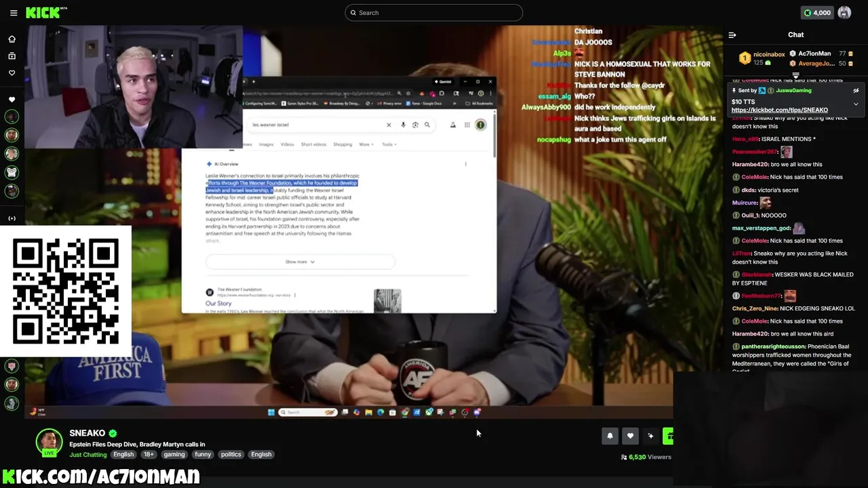The width and height of the screenshot is (868, 488).
Task: Click the streamer's SNEAKO avatar
Action: pos(49,443)
